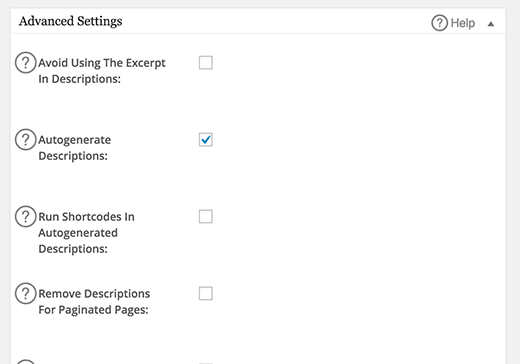Tick Run Shortcodes In Autogenerated Descriptions checkbox

pos(206,217)
